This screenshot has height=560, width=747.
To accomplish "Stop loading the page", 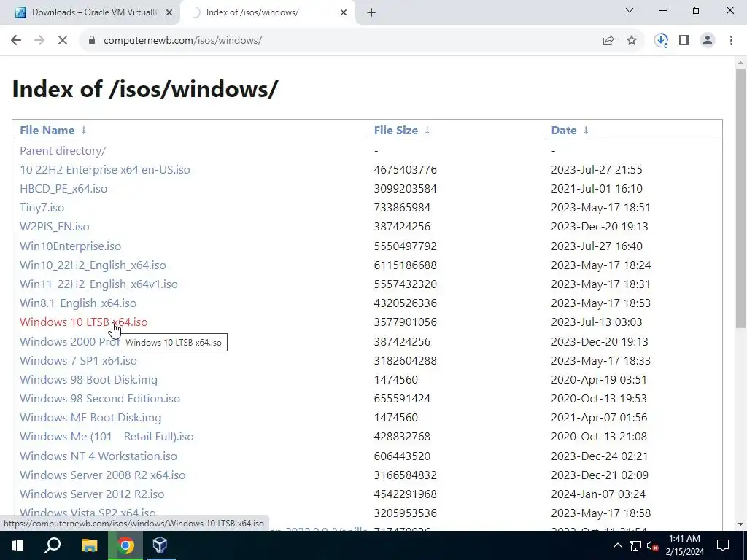I will [63, 41].
